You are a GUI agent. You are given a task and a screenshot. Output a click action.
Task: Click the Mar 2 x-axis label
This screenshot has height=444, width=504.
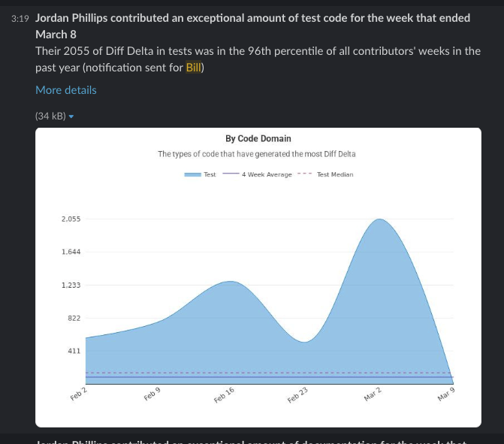pyautogui.click(x=373, y=396)
